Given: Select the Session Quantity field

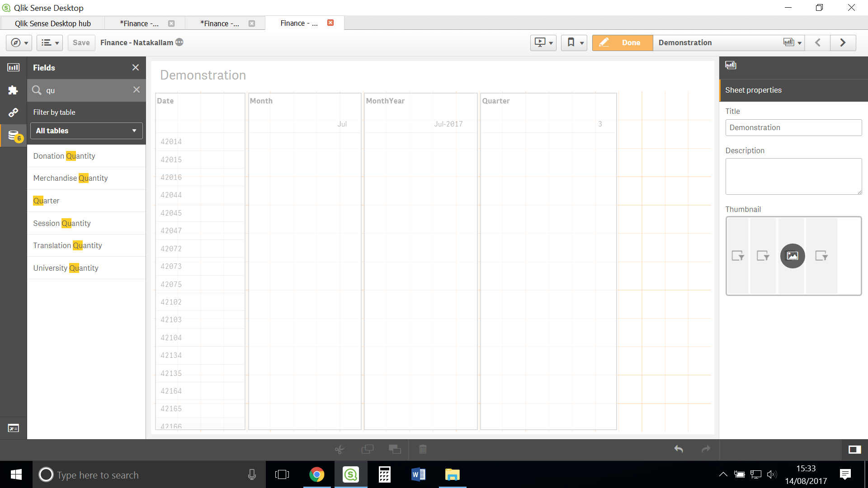Looking at the screenshot, I should (62, 223).
